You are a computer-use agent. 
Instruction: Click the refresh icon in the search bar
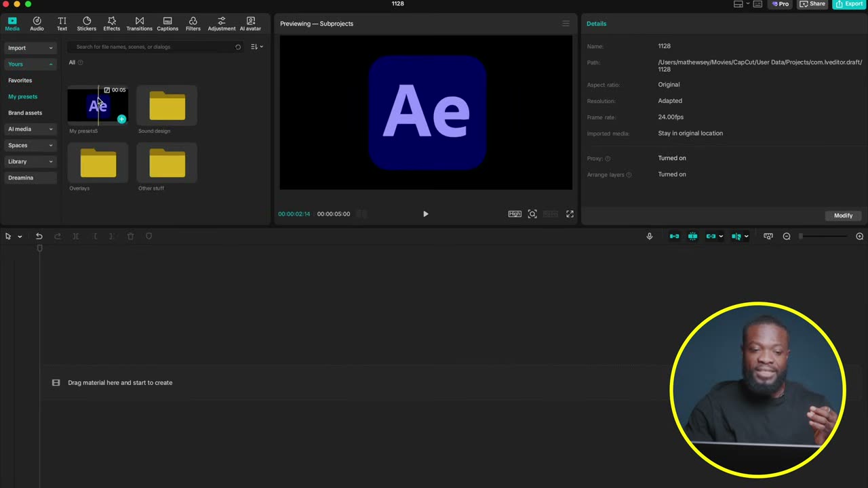(238, 47)
